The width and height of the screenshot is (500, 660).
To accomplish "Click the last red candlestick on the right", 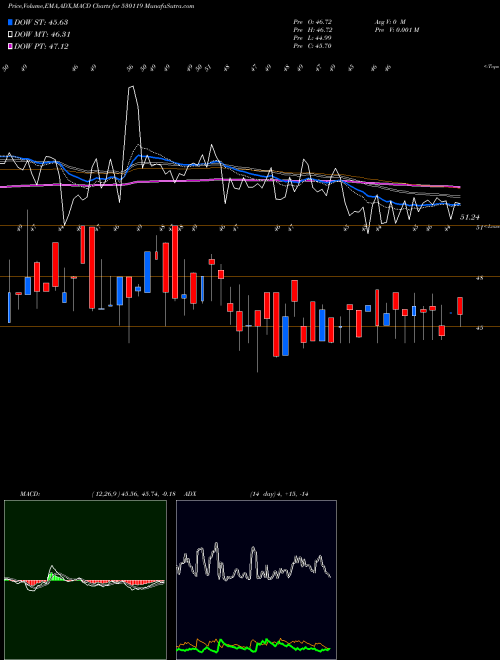I will 460,306.
